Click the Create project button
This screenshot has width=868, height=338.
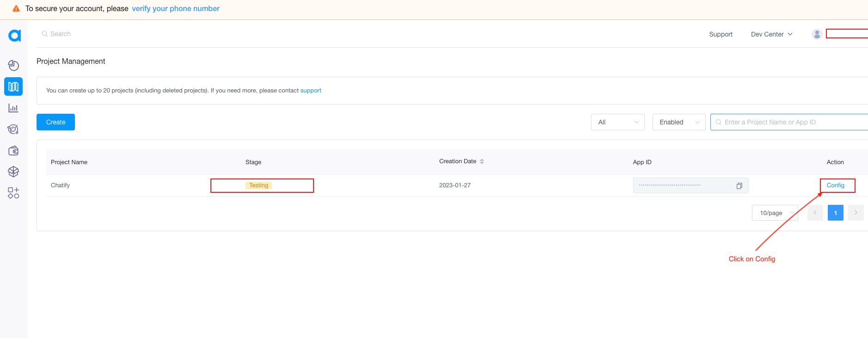[55, 122]
